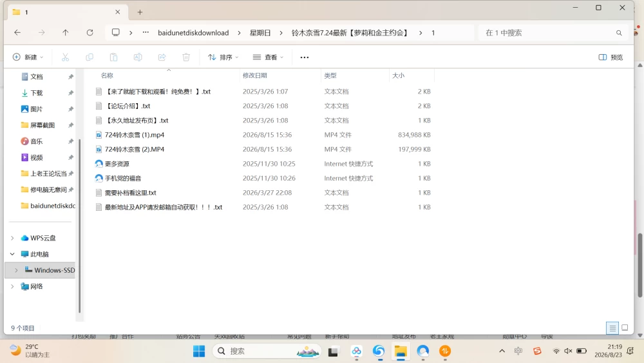
Task: Close the tab named 1
Action: [x=117, y=12]
